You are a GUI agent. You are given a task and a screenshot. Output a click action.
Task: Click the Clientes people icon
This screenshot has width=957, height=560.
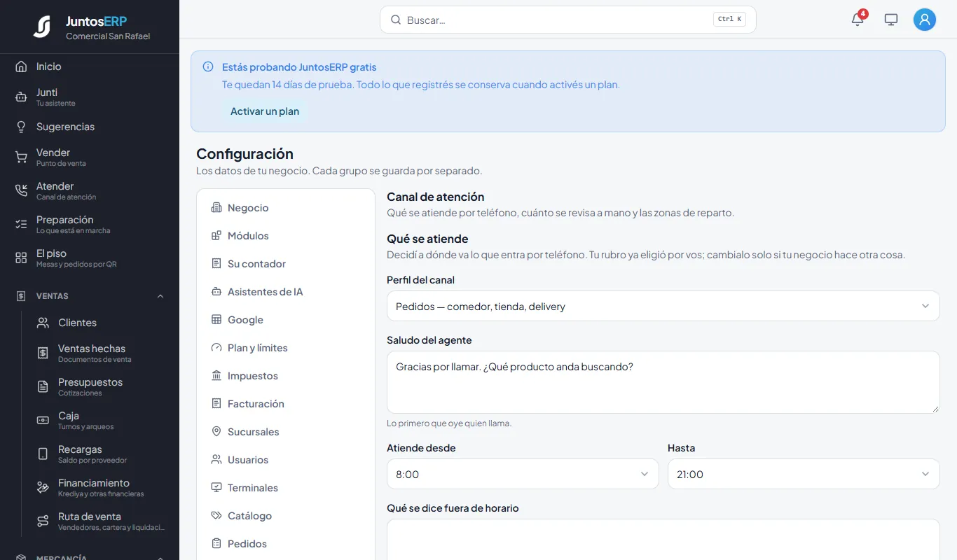pyautogui.click(x=43, y=323)
